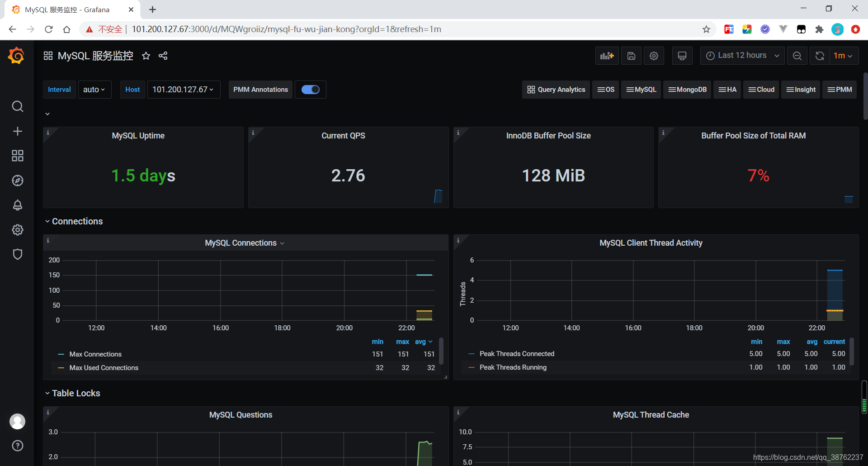
Task: Open the Server Admin shield icon
Action: [x=18, y=254]
